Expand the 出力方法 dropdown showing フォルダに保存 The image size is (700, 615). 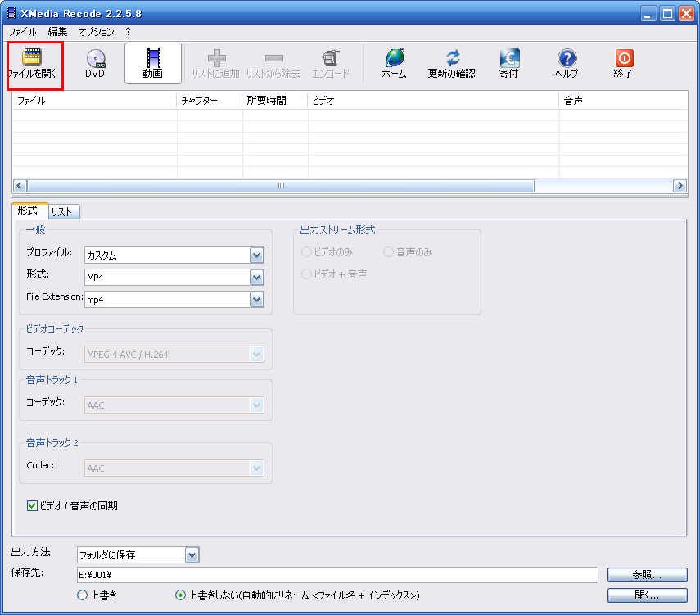(x=192, y=555)
